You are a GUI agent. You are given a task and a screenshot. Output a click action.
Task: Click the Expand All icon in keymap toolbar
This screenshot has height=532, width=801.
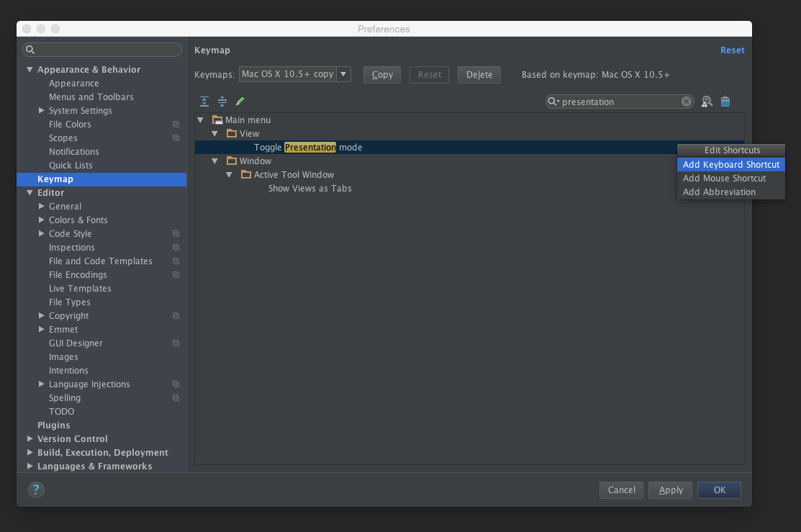(x=204, y=102)
